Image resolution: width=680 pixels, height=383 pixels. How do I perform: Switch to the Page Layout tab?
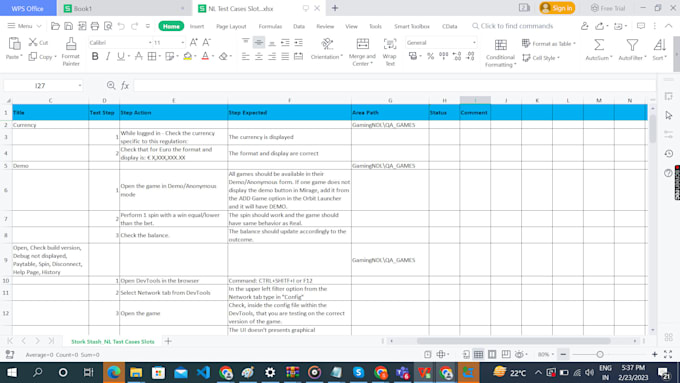pos(231,26)
